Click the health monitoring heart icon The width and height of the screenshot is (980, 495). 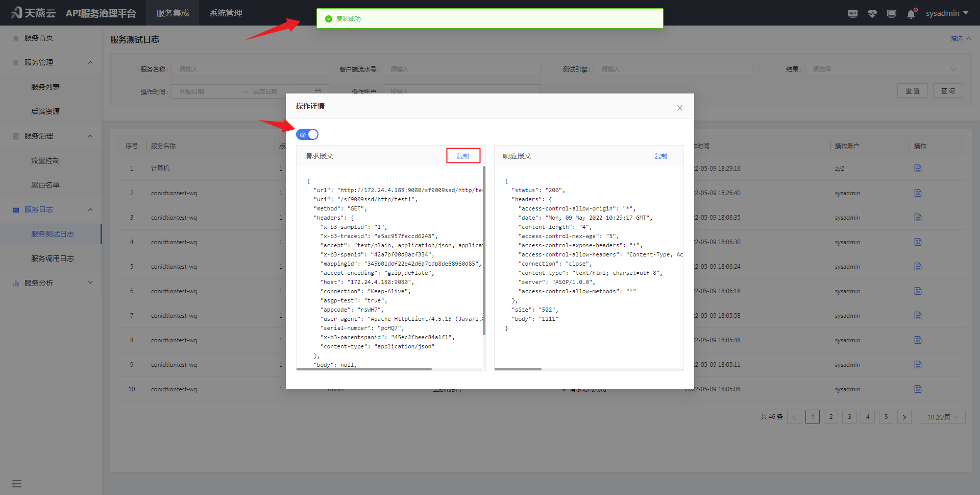coord(872,13)
